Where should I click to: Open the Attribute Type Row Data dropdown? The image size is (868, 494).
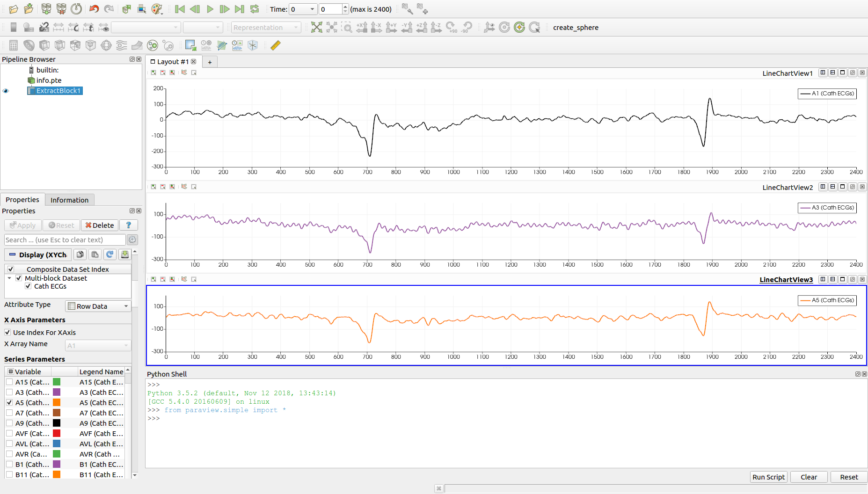tap(98, 306)
